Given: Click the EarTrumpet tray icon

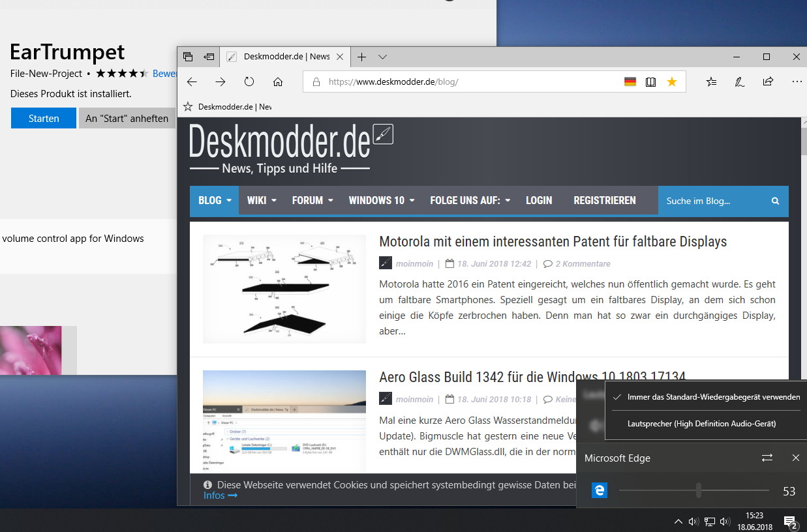Looking at the screenshot, I should [693, 521].
